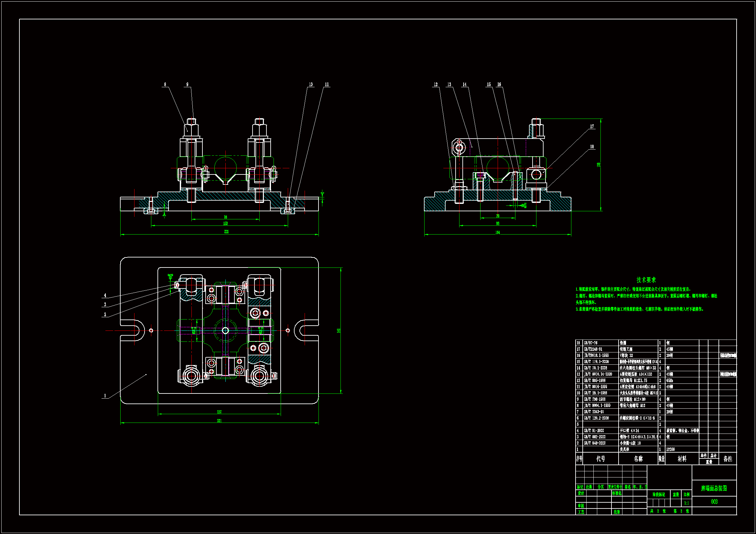The image size is (756, 534).
Task: Click the part callout number 8
Action: coord(165,85)
